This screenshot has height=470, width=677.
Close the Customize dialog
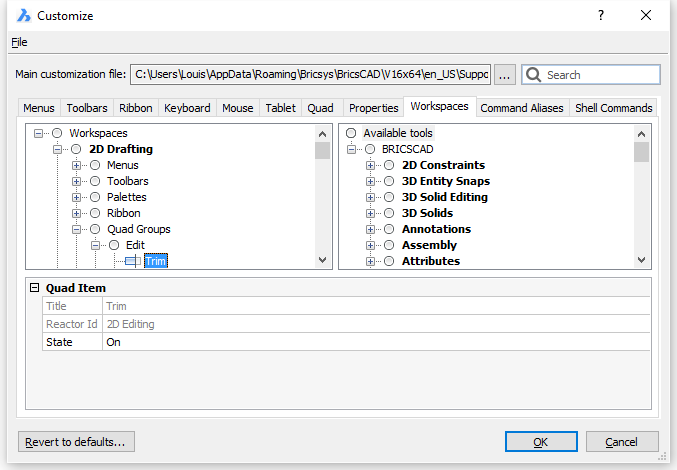646,16
